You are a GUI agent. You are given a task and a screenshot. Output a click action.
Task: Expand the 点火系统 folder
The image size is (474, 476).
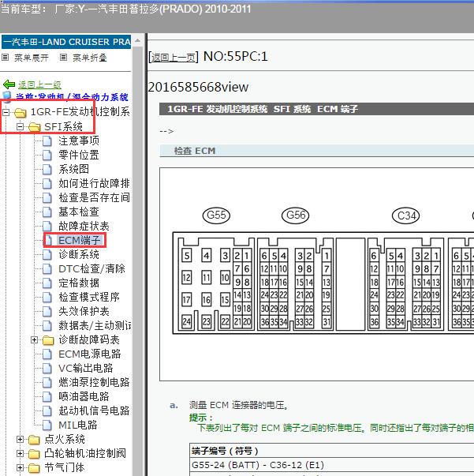20,439
